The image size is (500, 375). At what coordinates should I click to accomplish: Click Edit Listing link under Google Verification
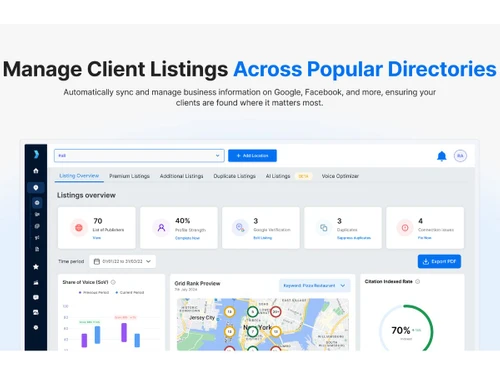[263, 238]
